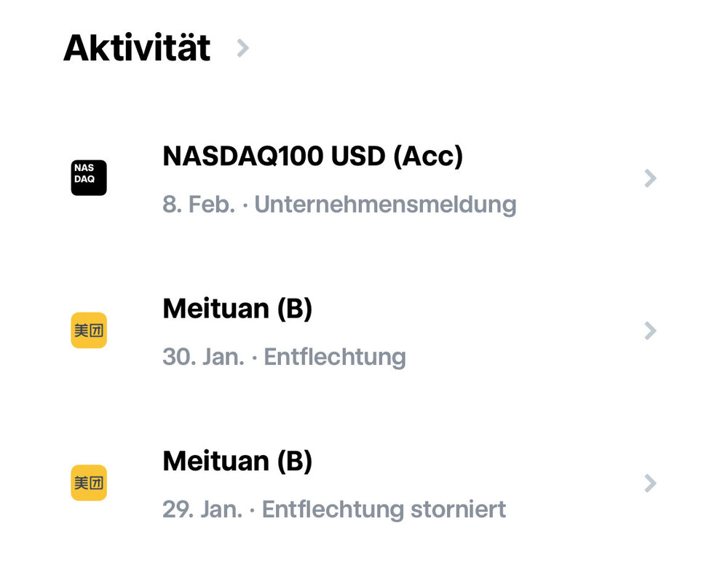Screen dimensions: 728x568
Task: Click the 30. Jan. date text
Action: [203, 357]
